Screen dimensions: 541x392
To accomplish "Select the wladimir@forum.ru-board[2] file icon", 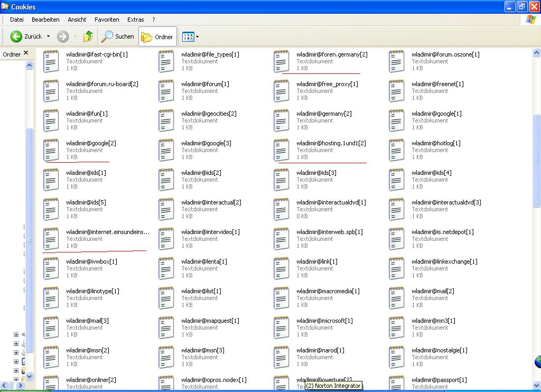I will coord(51,91).
